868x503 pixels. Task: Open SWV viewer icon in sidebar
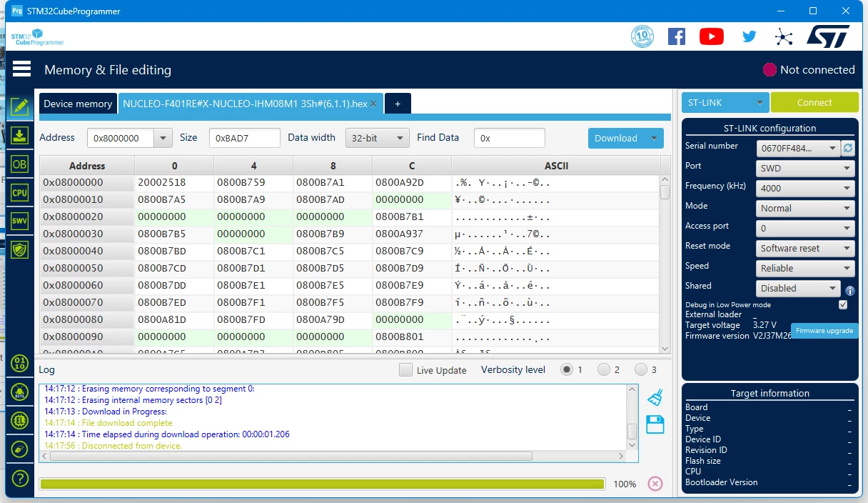(x=20, y=221)
